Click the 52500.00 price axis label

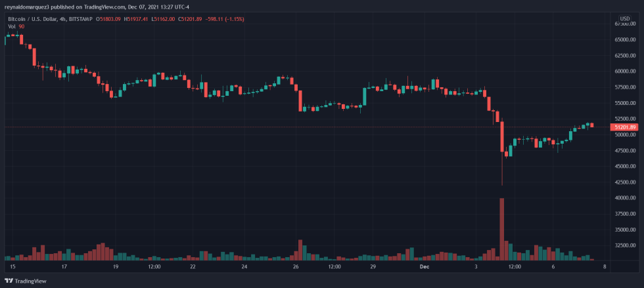(x=625, y=119)
